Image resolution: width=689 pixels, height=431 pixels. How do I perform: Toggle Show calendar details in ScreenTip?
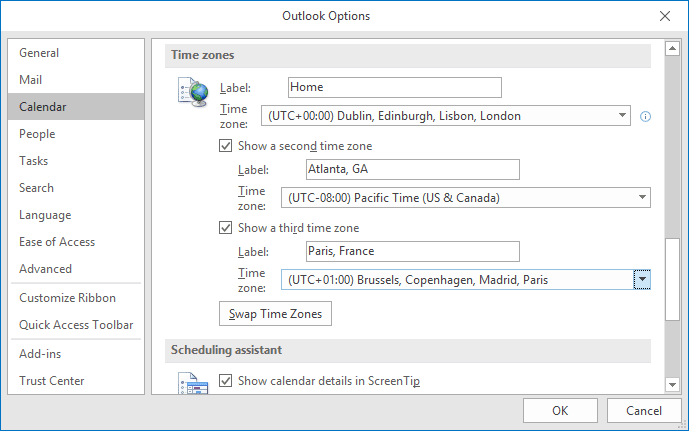click(225, 380)
